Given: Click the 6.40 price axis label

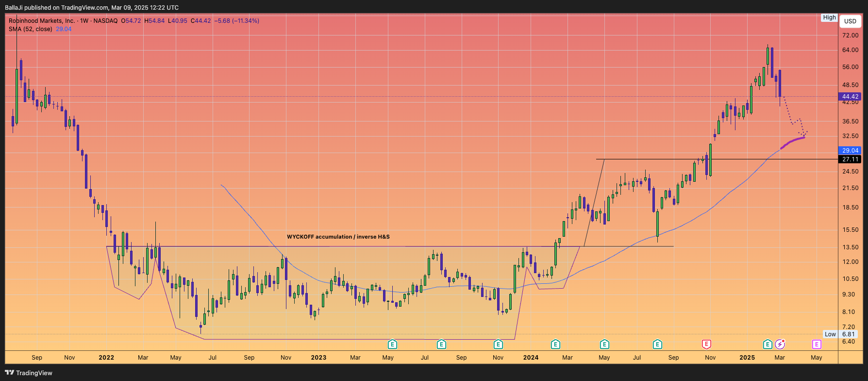Looking at the screenshot, I should (849, 342).
